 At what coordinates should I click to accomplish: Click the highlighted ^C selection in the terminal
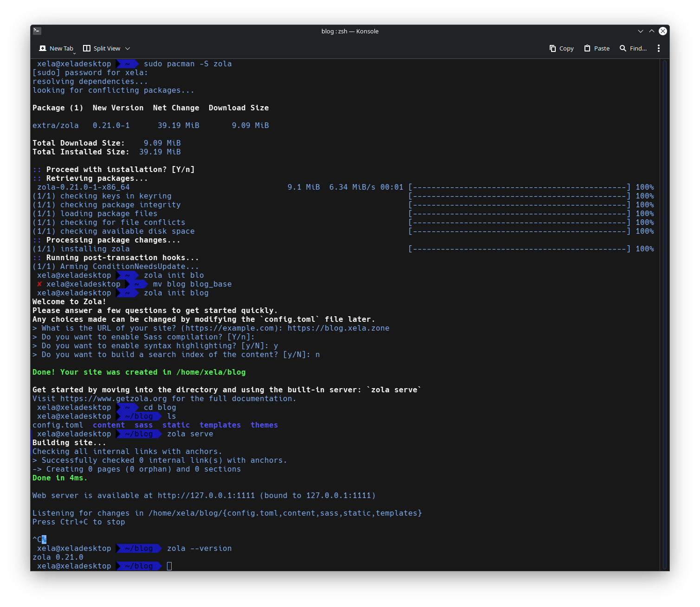click(x=40, y=539)
